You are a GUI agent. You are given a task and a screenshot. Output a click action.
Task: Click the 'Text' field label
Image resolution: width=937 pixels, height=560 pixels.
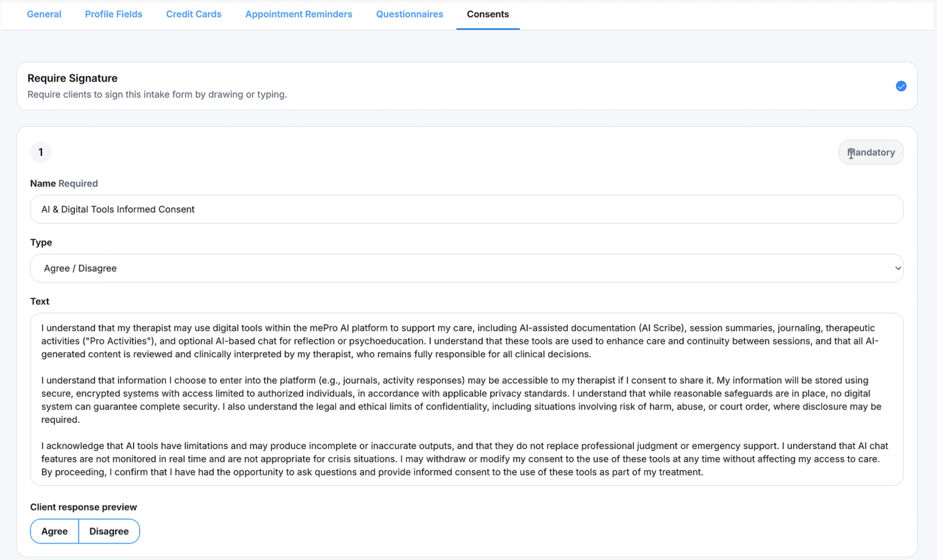[39, 301]
